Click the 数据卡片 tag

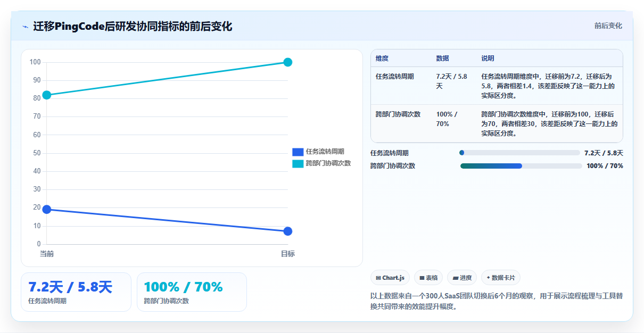pyautogui.click(x=501, y=278)
